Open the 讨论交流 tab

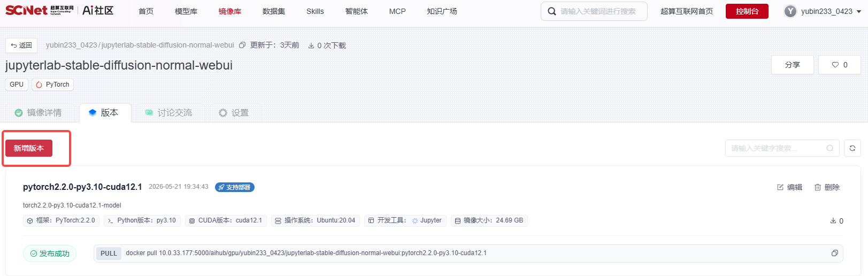(x=168, y=113)
